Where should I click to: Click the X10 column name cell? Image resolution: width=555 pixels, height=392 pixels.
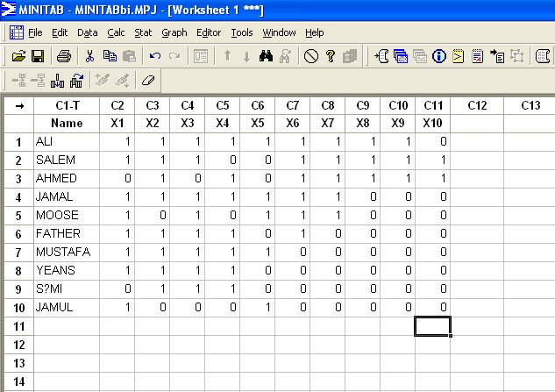[x=432, y=123]
